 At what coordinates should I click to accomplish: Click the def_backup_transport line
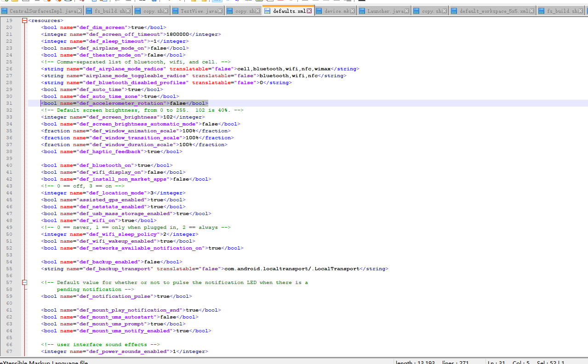click(214, 269)
